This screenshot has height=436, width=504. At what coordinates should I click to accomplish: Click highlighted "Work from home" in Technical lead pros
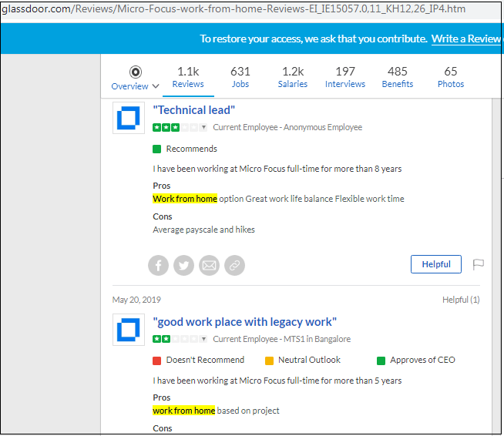[185, 199]
